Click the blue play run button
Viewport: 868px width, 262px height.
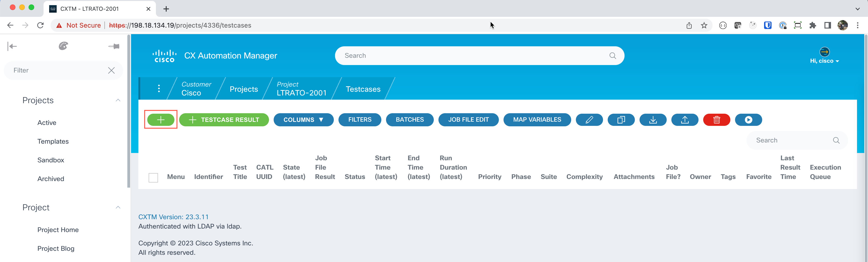pos(748,120)
